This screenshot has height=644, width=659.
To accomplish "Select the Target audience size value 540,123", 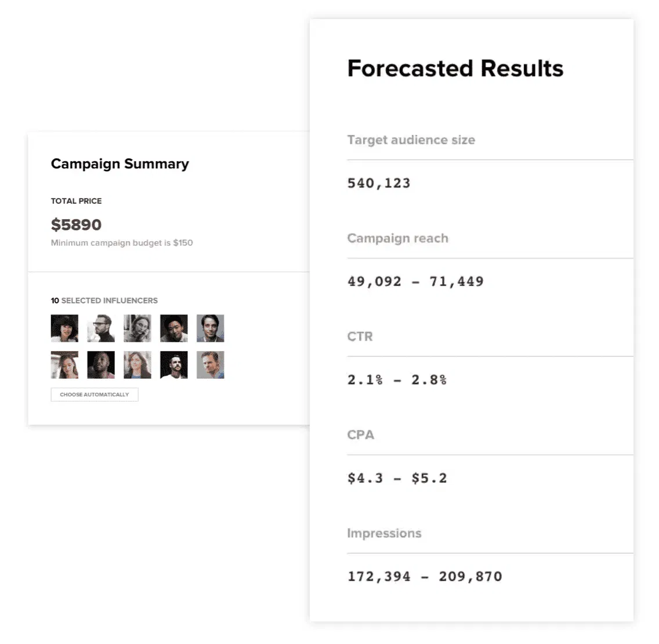I will [379, 183].
